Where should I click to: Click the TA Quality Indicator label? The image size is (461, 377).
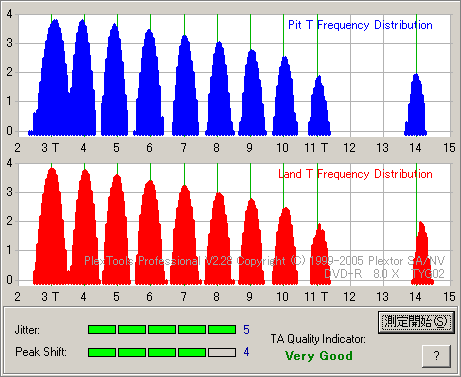pos(318,339)
